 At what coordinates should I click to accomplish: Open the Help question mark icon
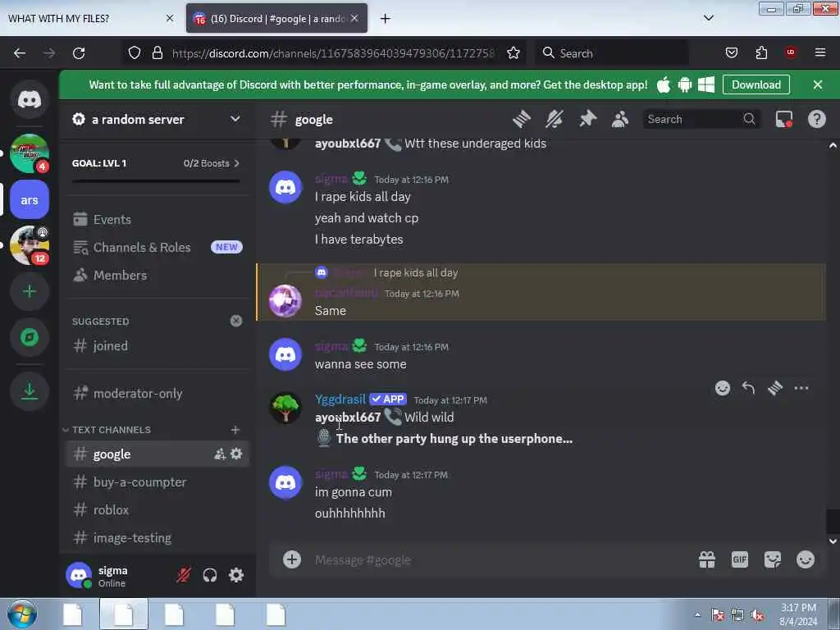[x=816, y=119]
